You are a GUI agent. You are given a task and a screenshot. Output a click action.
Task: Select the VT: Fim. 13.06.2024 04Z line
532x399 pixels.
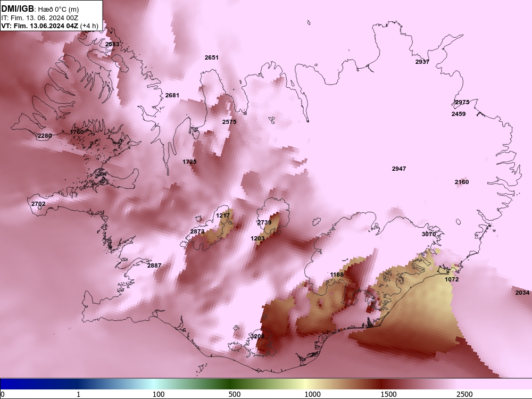40,26
